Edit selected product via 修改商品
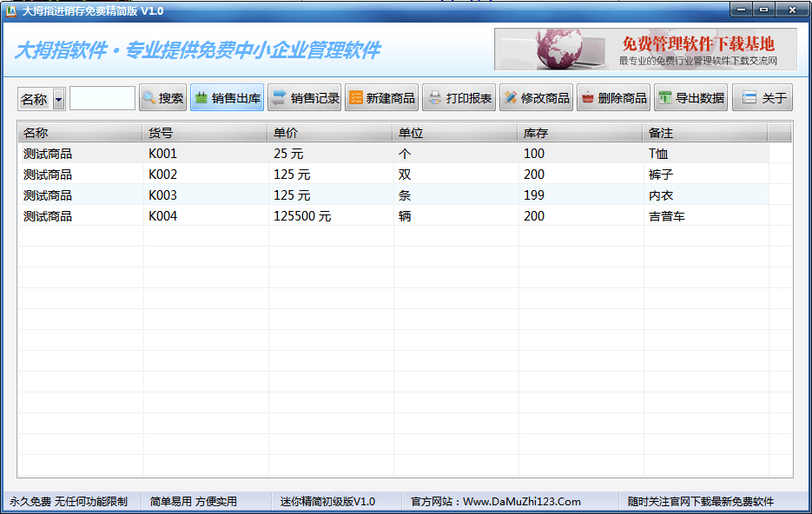812x514 pixels. [x=536, y=98]
